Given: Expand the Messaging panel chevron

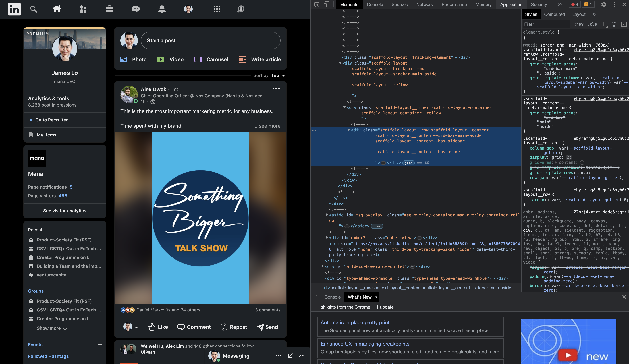Looking at the screenshot, I should point(302,356).
